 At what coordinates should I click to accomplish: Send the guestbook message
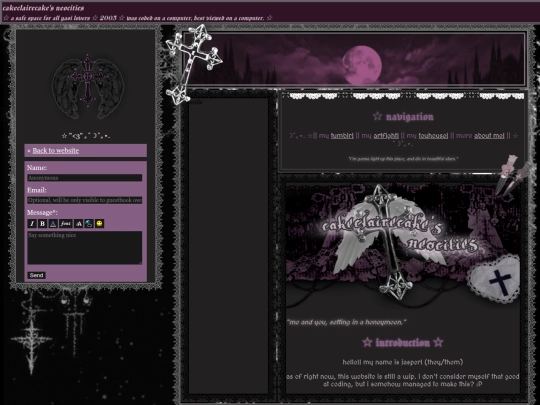pyautogui.click(x=37, y=275)
